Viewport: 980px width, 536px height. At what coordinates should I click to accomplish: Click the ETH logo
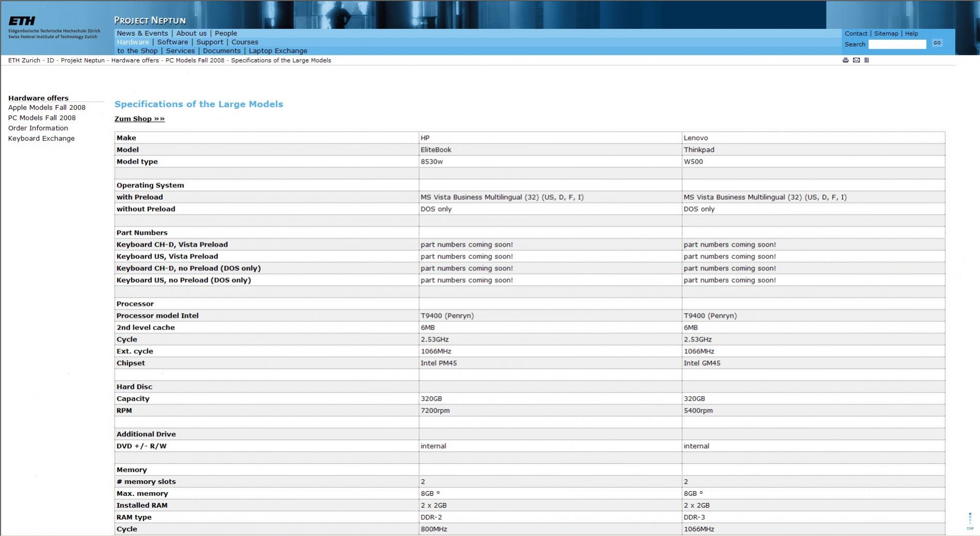[22, 21]
